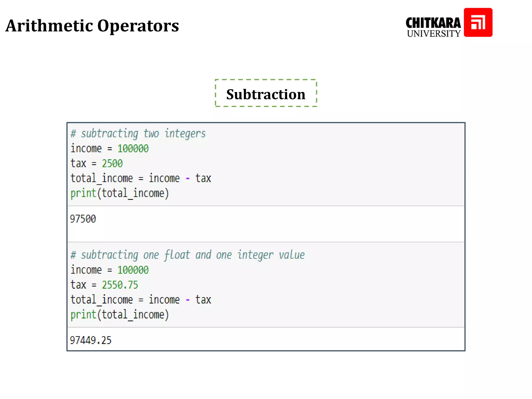Click the 97500 output value
Screen dimensions: 532x399
click(x=83, y=219)
